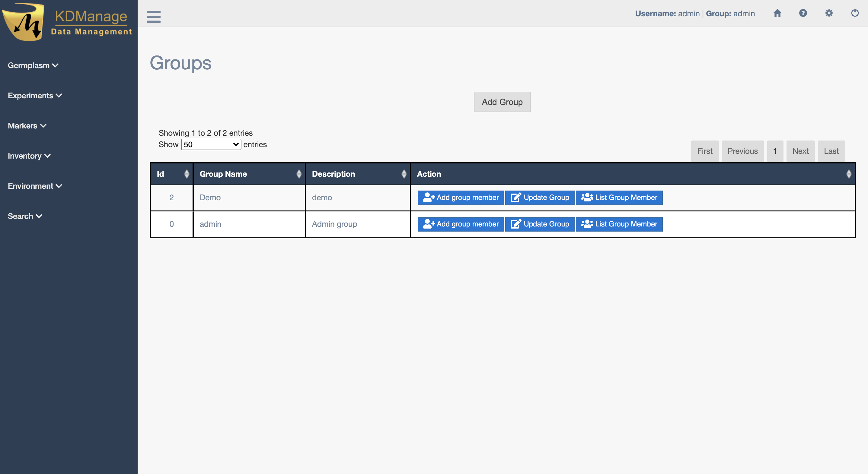Open help question mark icon
868x474 pixels.
[x=803, y=14]
